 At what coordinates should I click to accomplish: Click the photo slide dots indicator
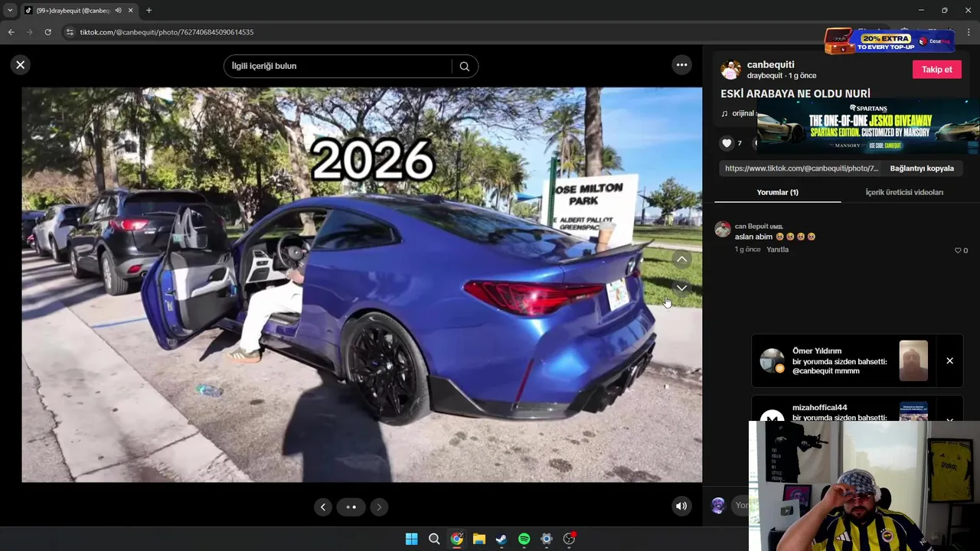(x=351, y=507)
